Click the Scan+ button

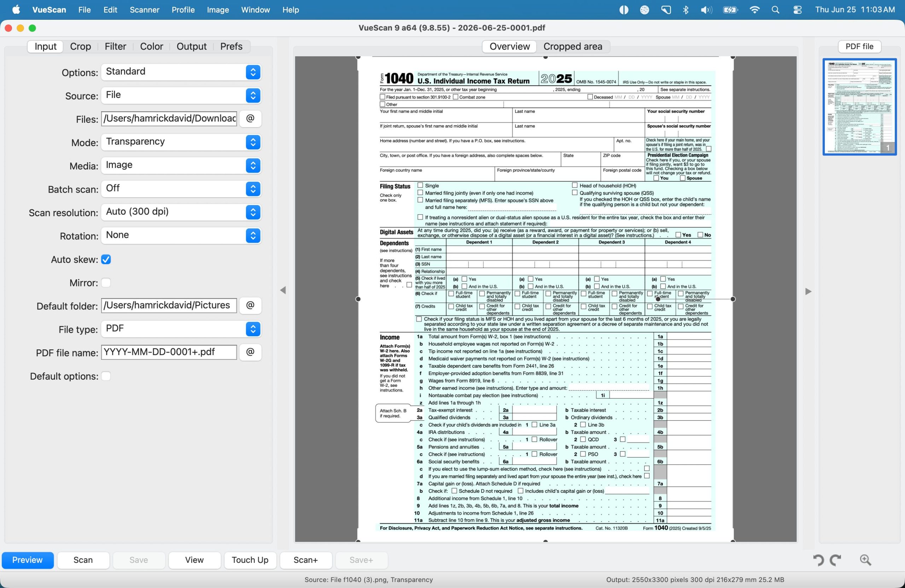(306, 560)
